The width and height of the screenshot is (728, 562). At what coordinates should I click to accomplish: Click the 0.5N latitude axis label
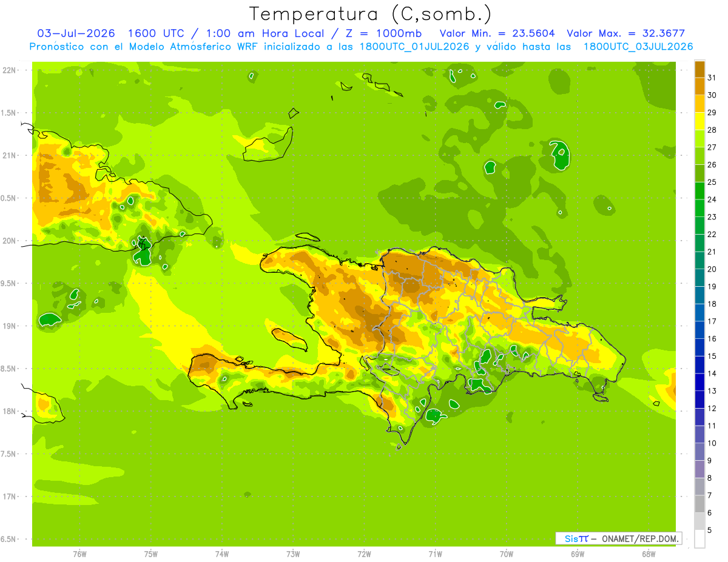coord(9,198)
